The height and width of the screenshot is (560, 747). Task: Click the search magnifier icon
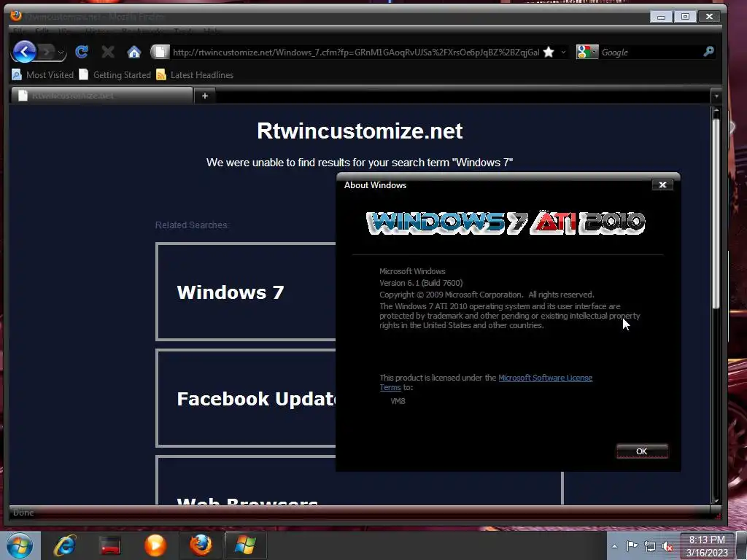click(x=708, y=52)
